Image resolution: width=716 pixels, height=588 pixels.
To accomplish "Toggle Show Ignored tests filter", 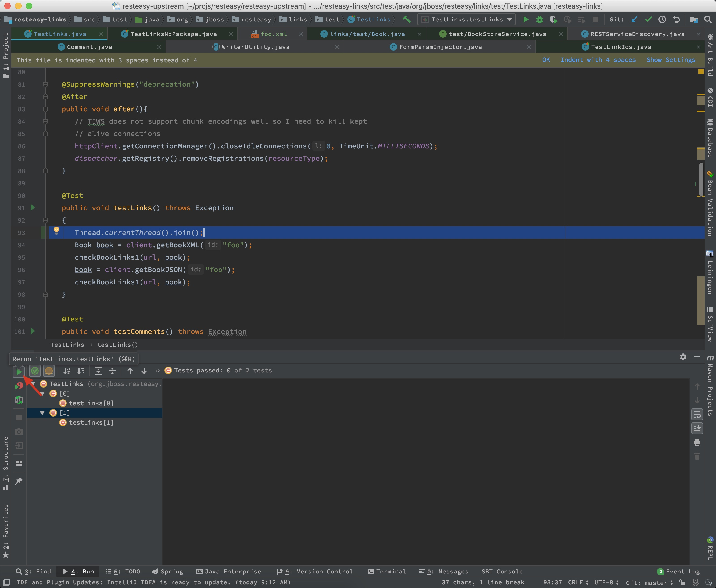I will [49, 371].
